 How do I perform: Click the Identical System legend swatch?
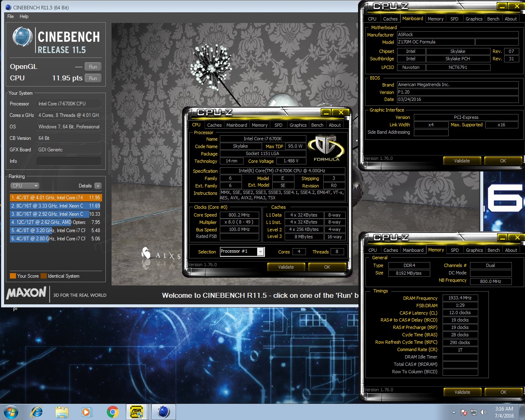pyautogui.click(x=43, y=276)
